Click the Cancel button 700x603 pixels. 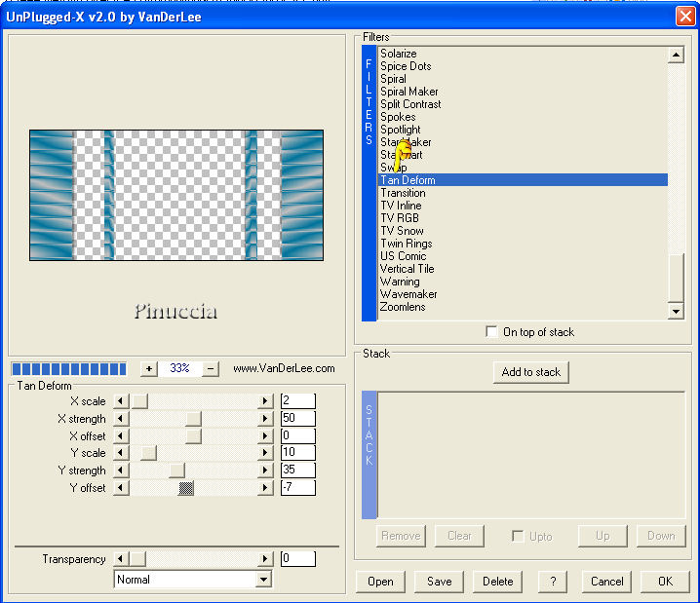[606, 582]
